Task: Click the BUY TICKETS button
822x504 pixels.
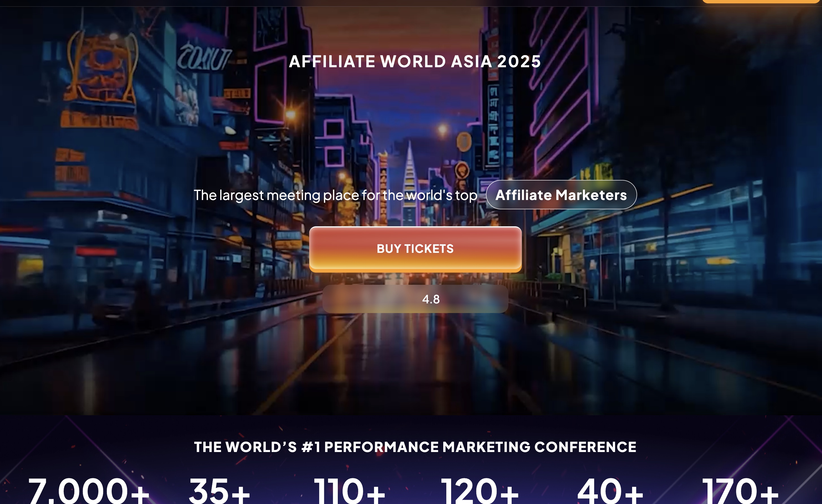Action: [x=415, y=249]
